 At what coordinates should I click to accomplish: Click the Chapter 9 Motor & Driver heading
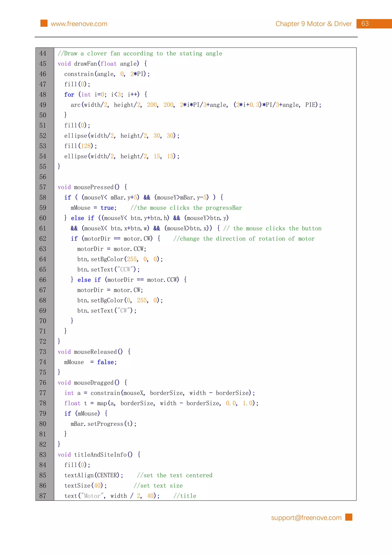(314, 24)
